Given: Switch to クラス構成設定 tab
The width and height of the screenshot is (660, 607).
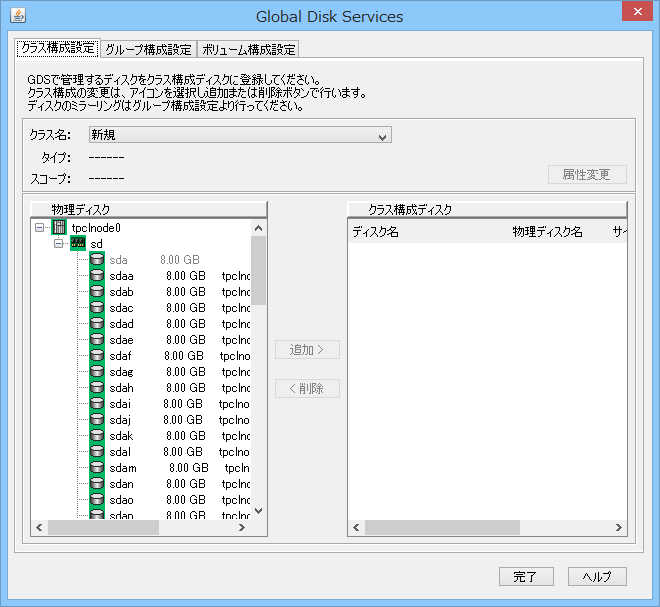Looking at the screenshot, I should pos(58,48).
